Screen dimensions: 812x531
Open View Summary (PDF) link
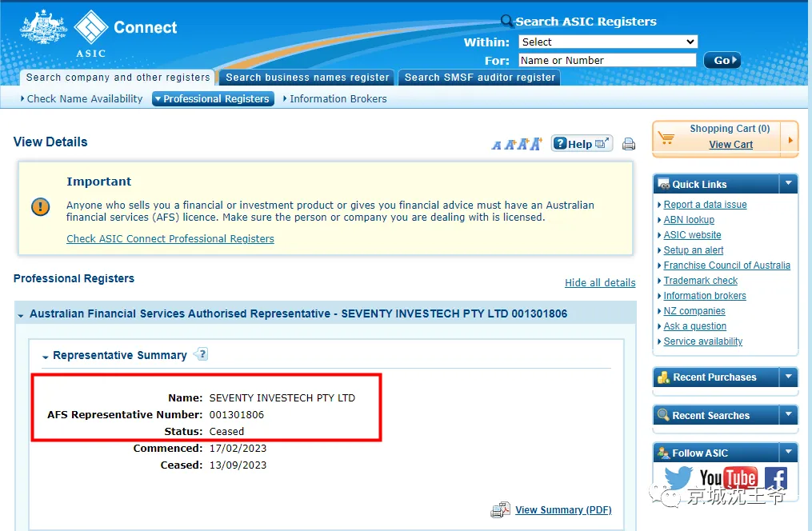click(x=563, y=509)
